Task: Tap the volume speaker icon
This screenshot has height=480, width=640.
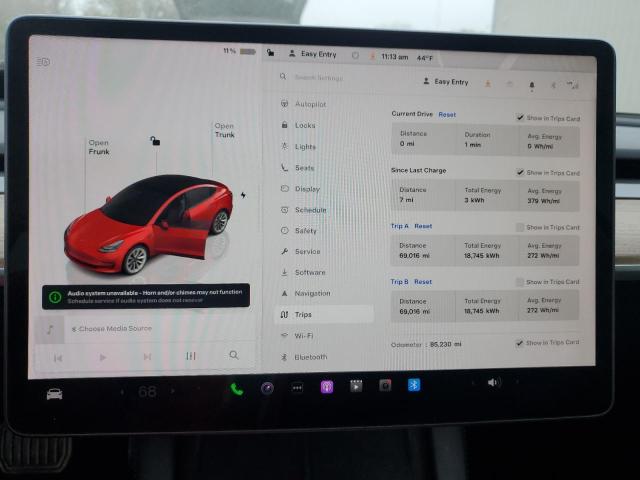Action: pos(494,382)
